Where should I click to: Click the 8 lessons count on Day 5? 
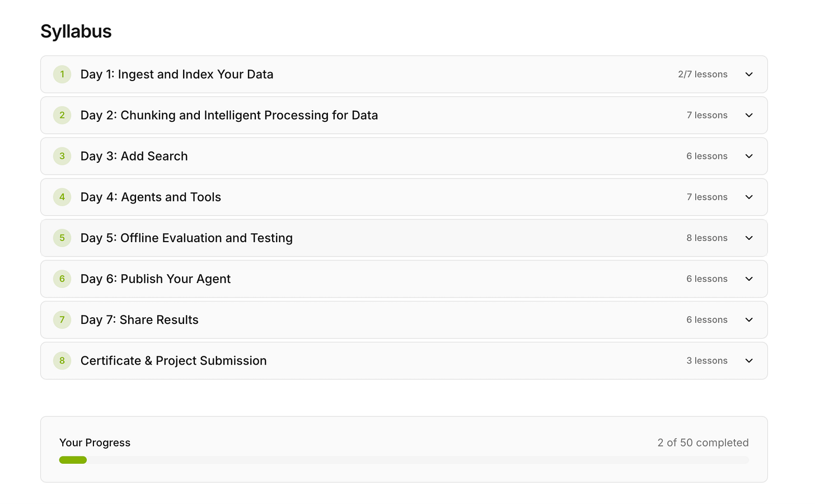pos(707,238)
